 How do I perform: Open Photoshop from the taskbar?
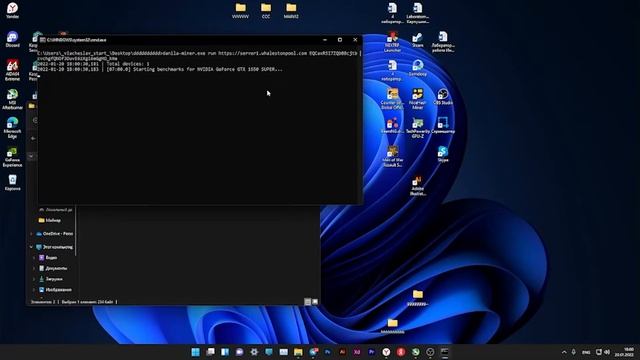click(x=327, y=352)
